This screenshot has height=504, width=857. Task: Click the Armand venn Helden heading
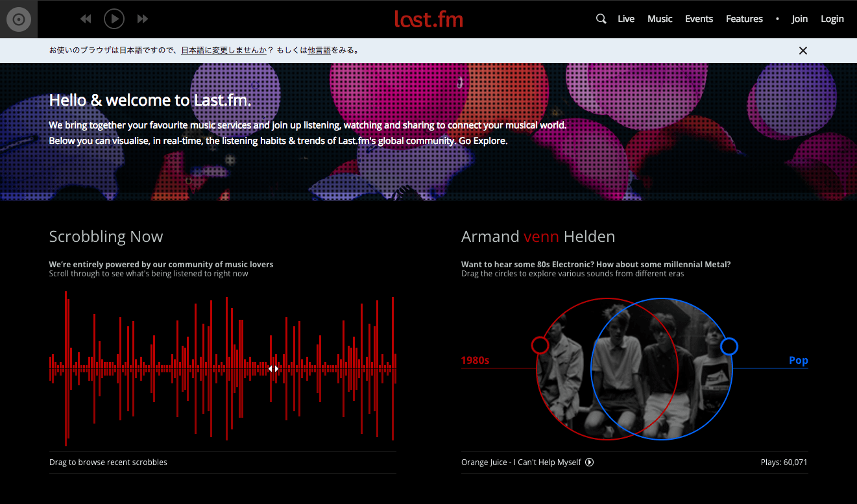click(538, 237)
